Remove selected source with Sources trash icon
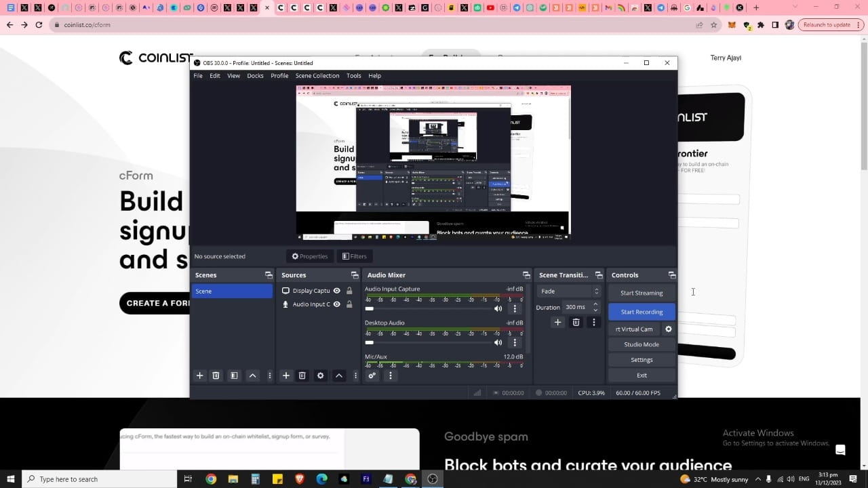Viewport: 868px width, 488px height. coord(302,375)
